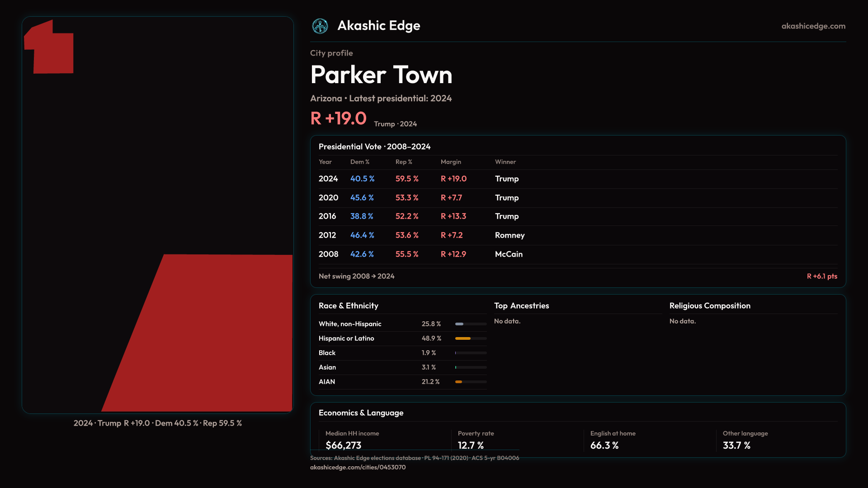868x488 pixels.
Task: Select the 2020 row's R +7.7 margin
Action: coord(451,198)
